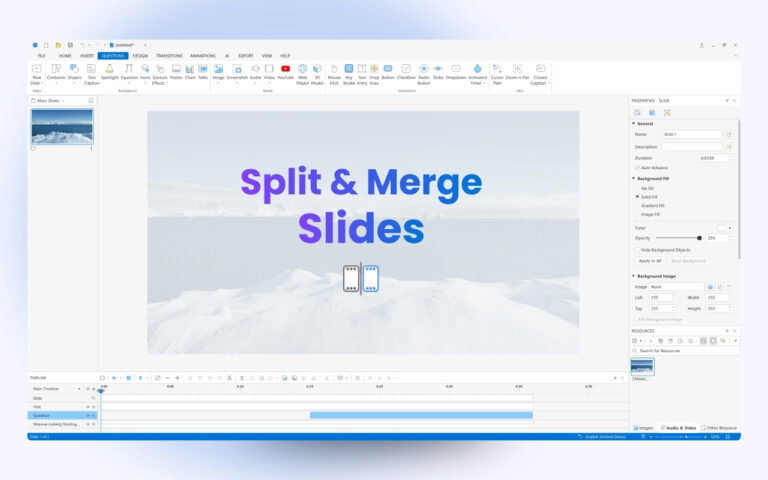Screen dimensions: 768x480
Task: Open the EXPORT ribbon tab
Action: [246, 56]
